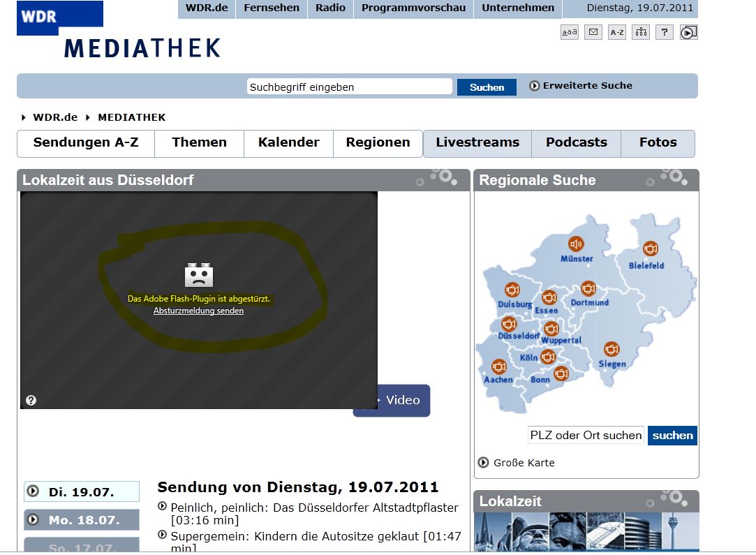Image resolution: width=756 pixels, height=555 pixels.
Task: Switch to the Regionen tab
Action: coord(378,143)
